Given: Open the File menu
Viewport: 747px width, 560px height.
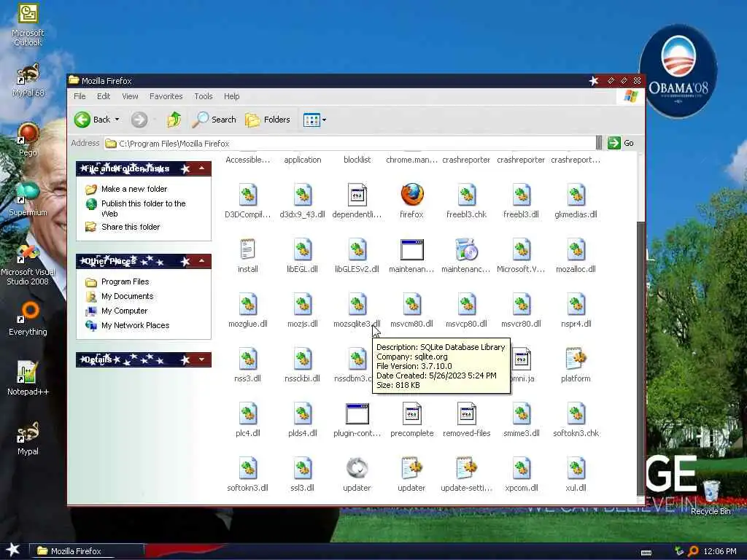Looking at the screenshot, I should [80, 96].
